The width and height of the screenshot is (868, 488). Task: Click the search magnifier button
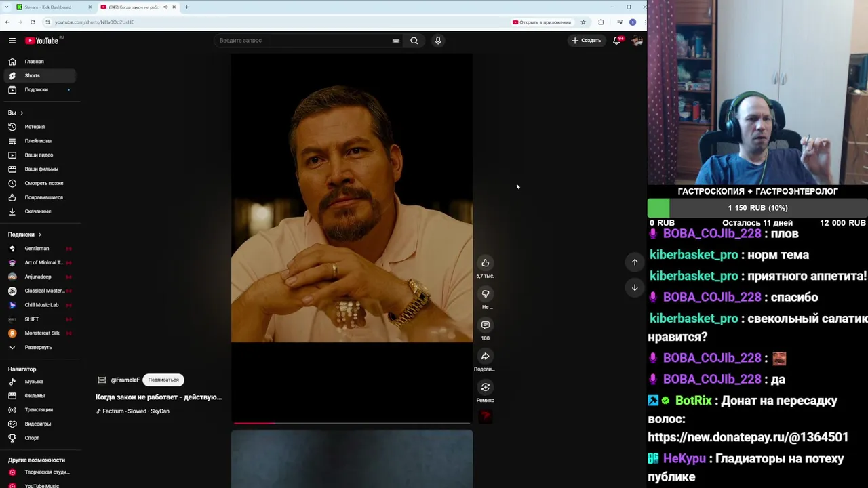(x=414, y=41)
